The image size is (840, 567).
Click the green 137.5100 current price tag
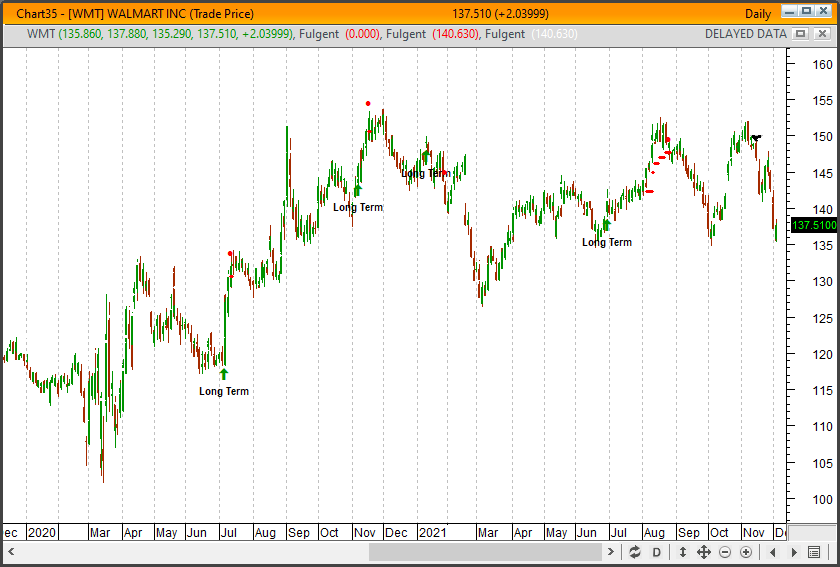[813, 225]
